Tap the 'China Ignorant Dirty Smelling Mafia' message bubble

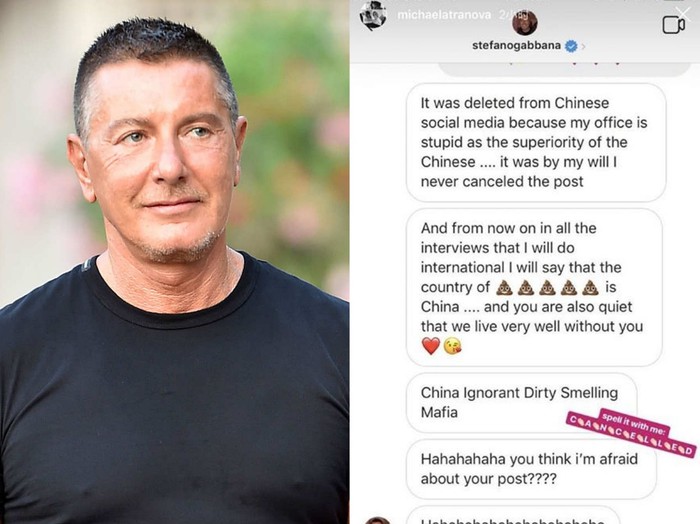521,402
